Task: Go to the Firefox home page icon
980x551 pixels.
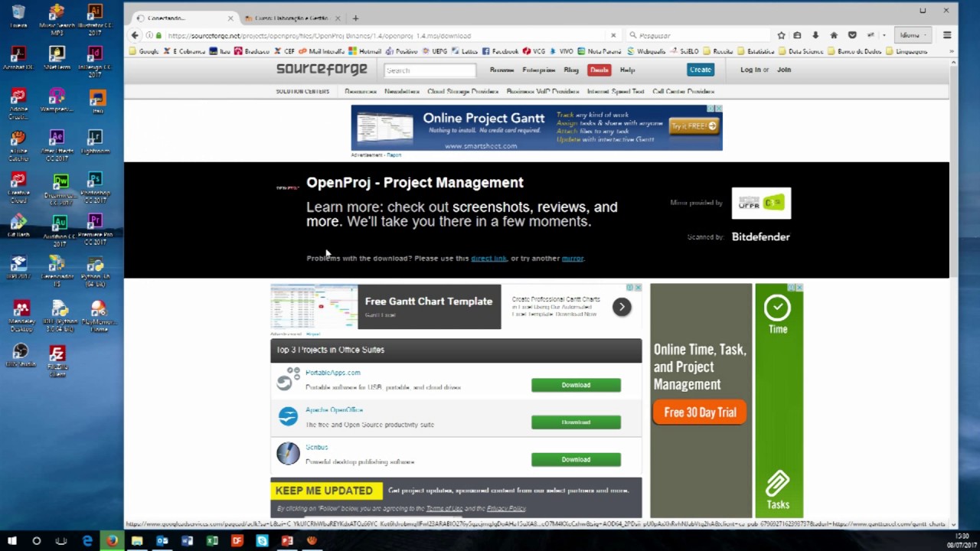Action: click(x=834, y=35)
